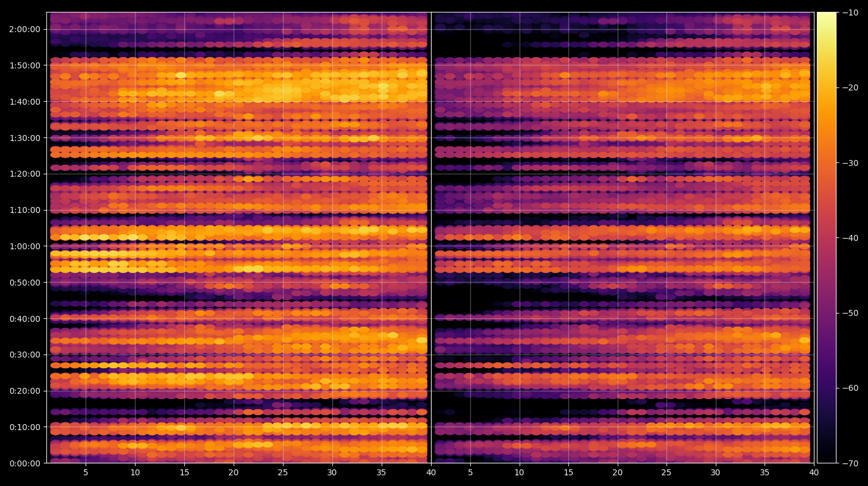Click left heatmap x-axis tick label 30
This screenshot has width=868, height=486.
coord(332,473)
